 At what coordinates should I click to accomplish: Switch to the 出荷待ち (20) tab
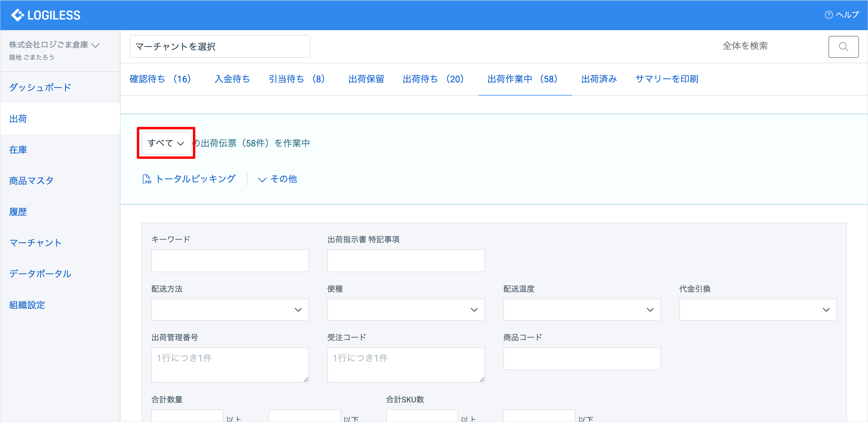(433, 79)
